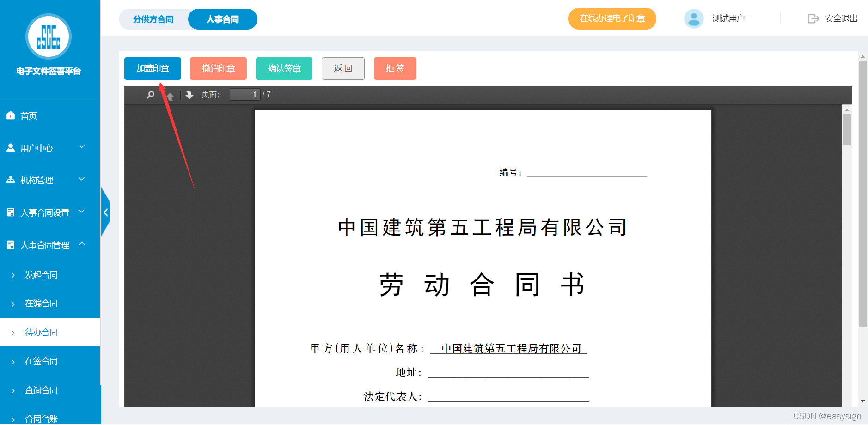Select the 待办合同 menu item
Screen dimensions: 868x425
click(x=50, y=332)
